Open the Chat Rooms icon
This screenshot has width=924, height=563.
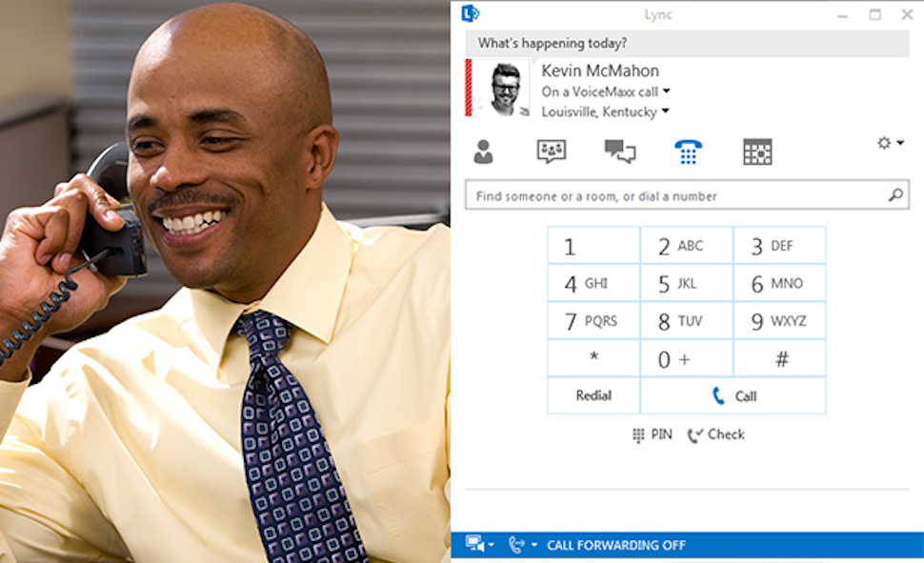(x=552, y=151)
